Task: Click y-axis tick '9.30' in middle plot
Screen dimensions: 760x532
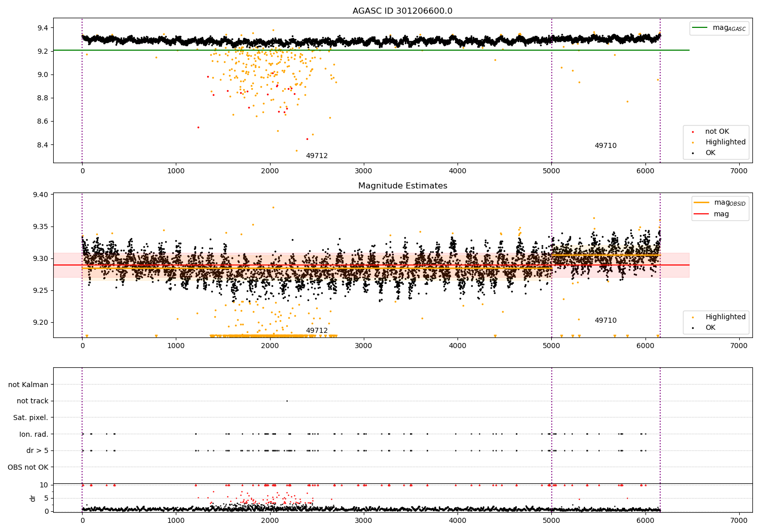Action: [41, 258]
